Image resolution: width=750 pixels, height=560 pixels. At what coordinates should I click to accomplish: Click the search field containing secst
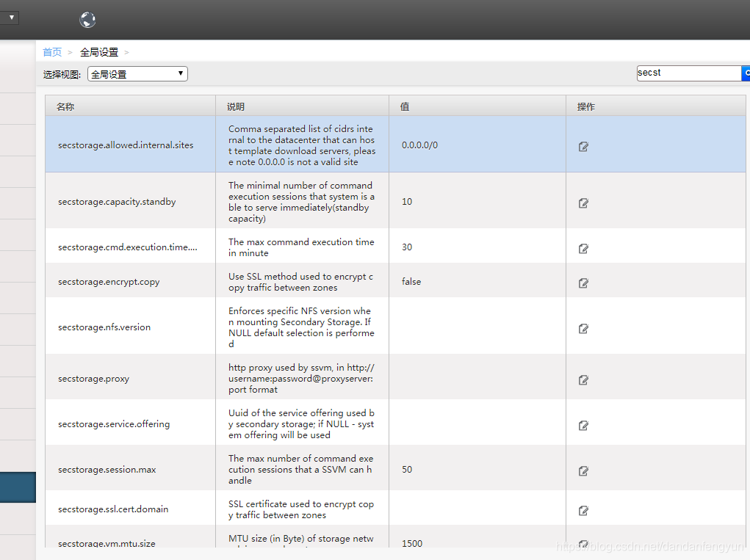[x=689, y=73]
